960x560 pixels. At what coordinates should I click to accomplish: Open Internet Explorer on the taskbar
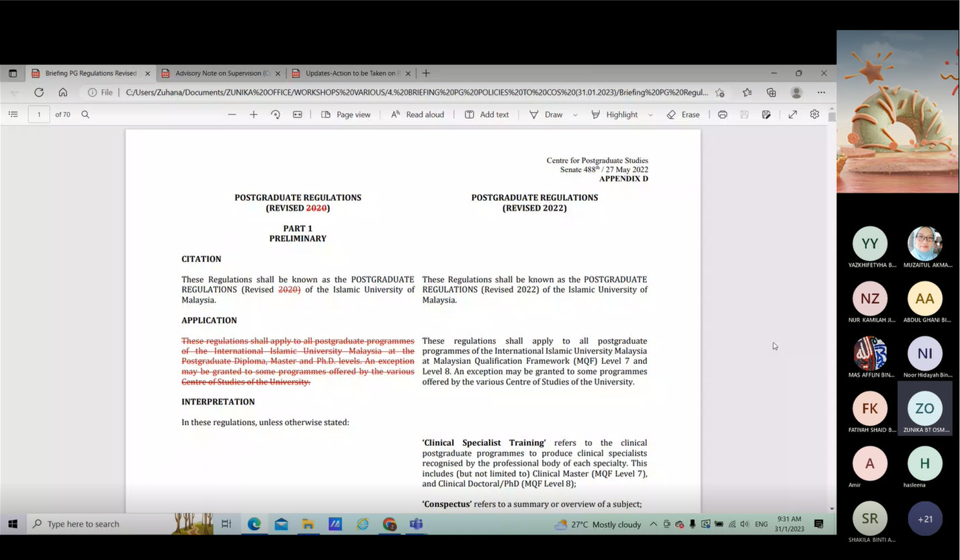[363, 524]
